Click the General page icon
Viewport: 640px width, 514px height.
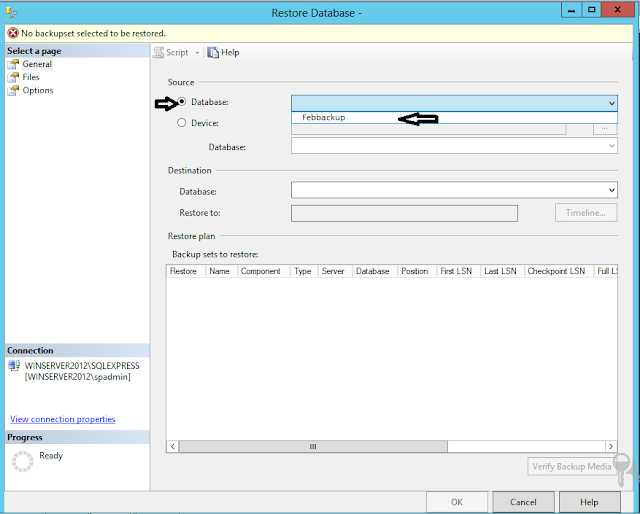pos(13,64)
